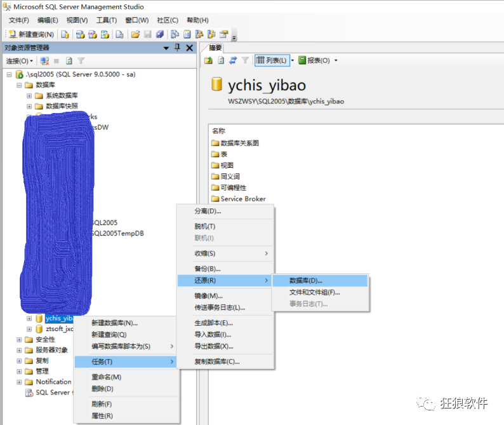The height and width of the screenshot is (425, 504).
Task: Expand the System Databases (系统数据库) folder
Action: pos(29,96)
